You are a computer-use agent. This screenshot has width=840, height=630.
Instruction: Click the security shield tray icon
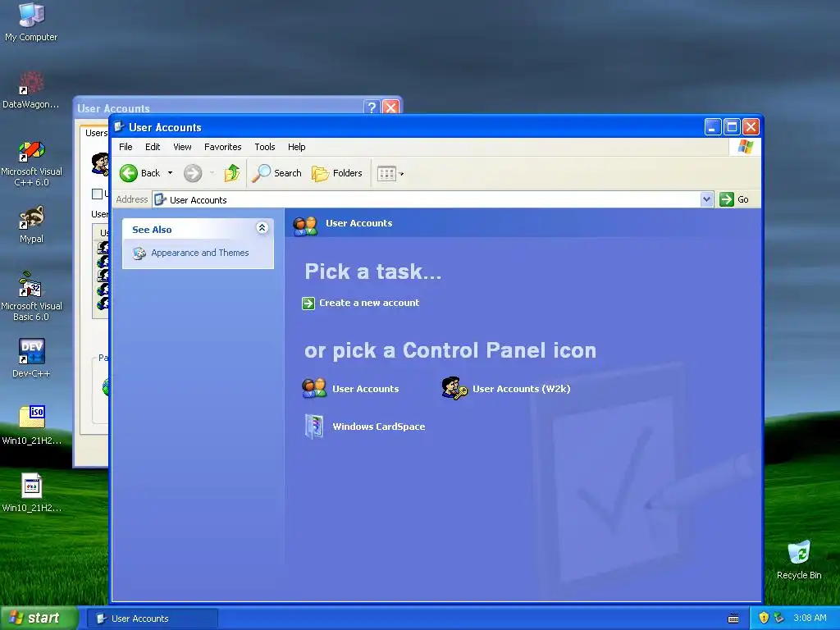tap(764, 618)
